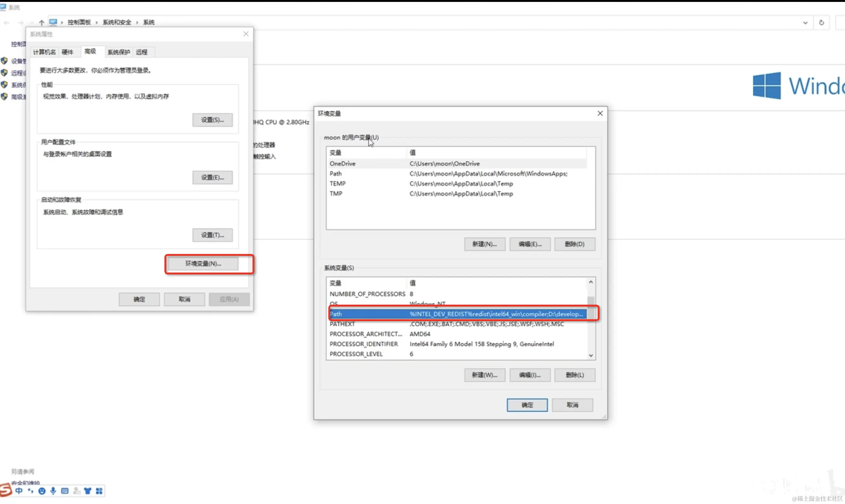The height and width of the screenshot is (504, 845).
Task: Expand the address bar history dropdown
Action: [805, 23]
